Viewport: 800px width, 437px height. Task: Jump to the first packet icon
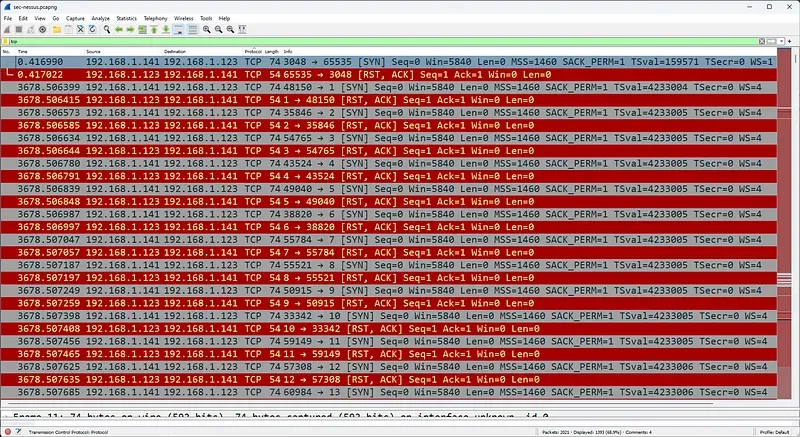point(154,30)
